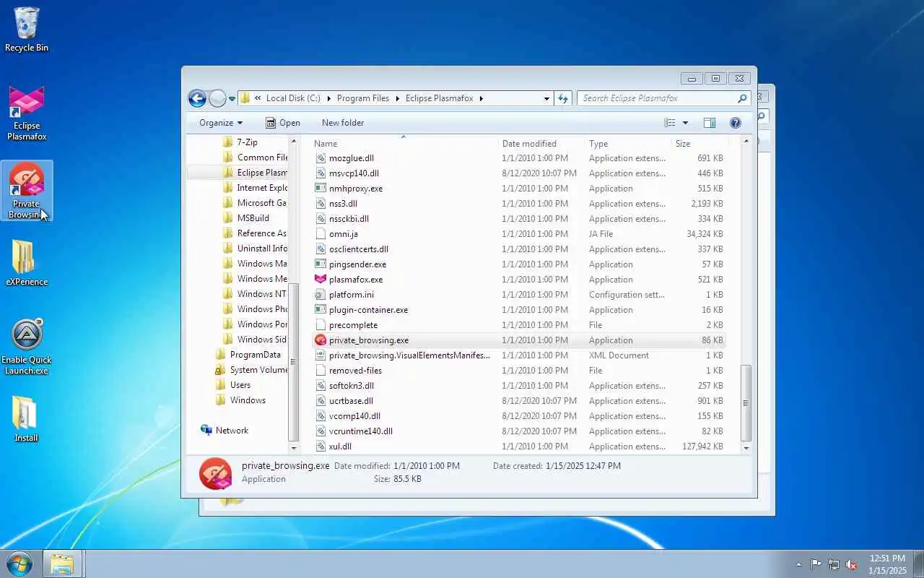Select the MSBuild tree folder

[x=247, y=218]
